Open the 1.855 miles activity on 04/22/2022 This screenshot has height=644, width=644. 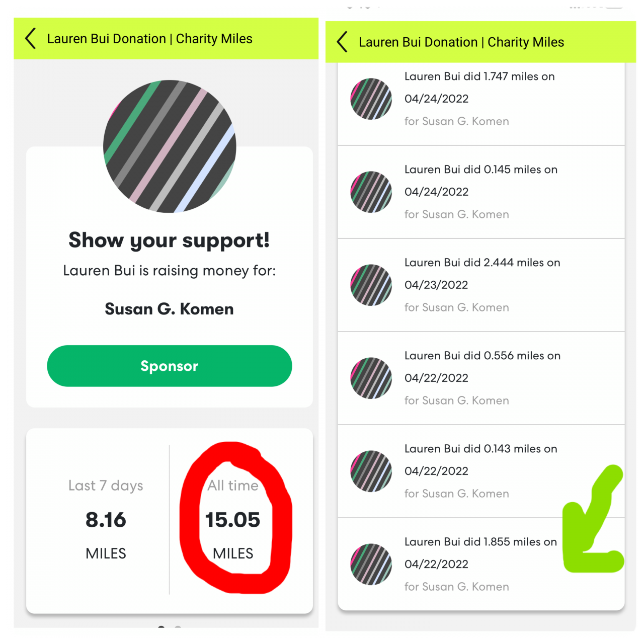481,564
